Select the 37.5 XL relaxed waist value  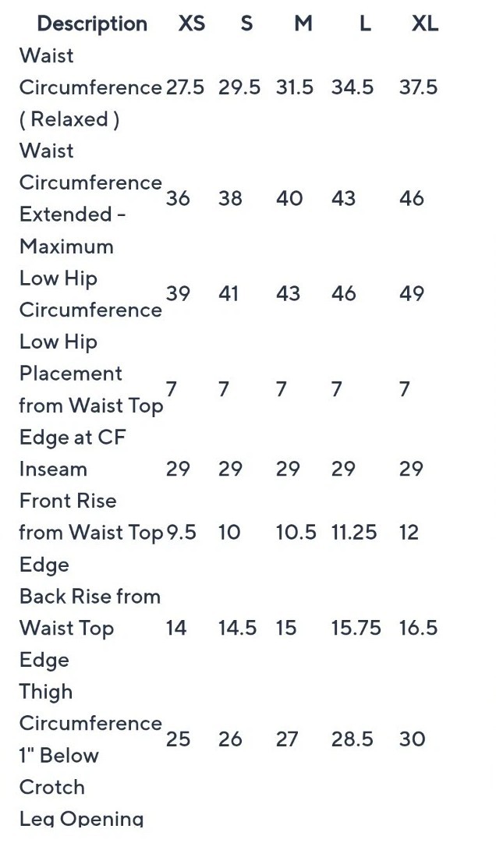pos(418,87)
